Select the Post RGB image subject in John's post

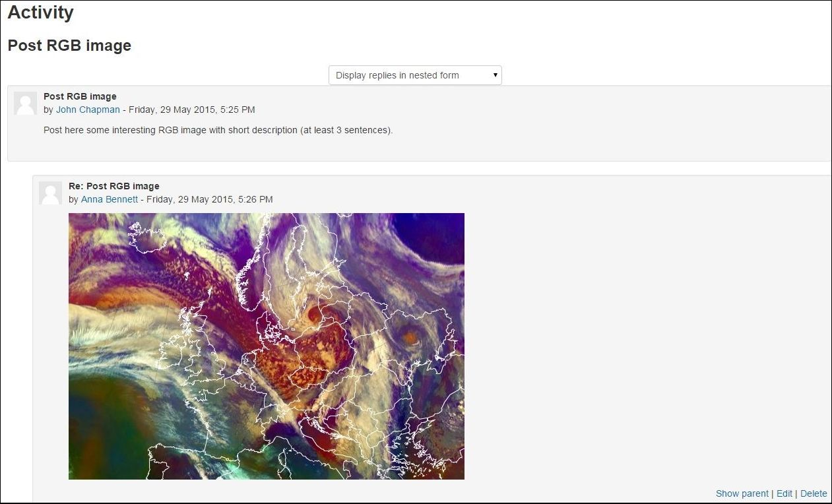[80, 96]
